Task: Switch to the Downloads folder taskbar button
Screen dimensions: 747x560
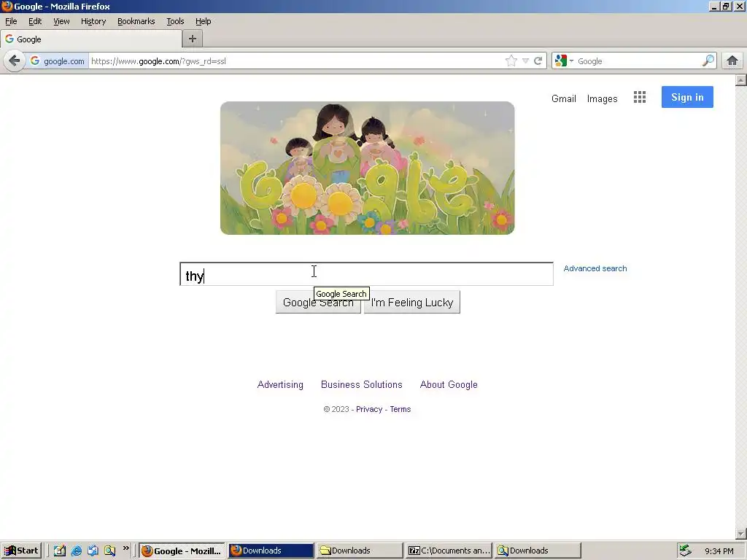Action: click(x=360, y=551)
